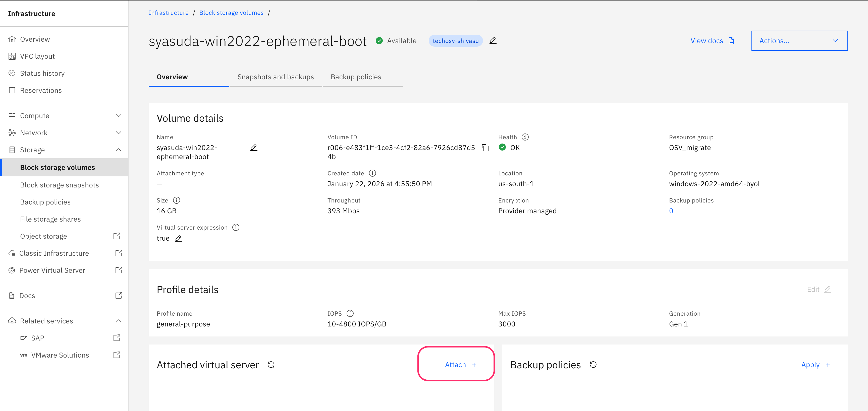The height and width of the screenshot is (411, 868).
Task: Select Block storage snapshots in sidebar
Action: point(59,185)
